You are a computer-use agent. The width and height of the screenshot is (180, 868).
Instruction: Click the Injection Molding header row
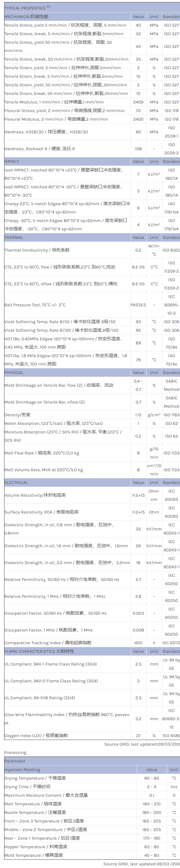pos(22,770)
